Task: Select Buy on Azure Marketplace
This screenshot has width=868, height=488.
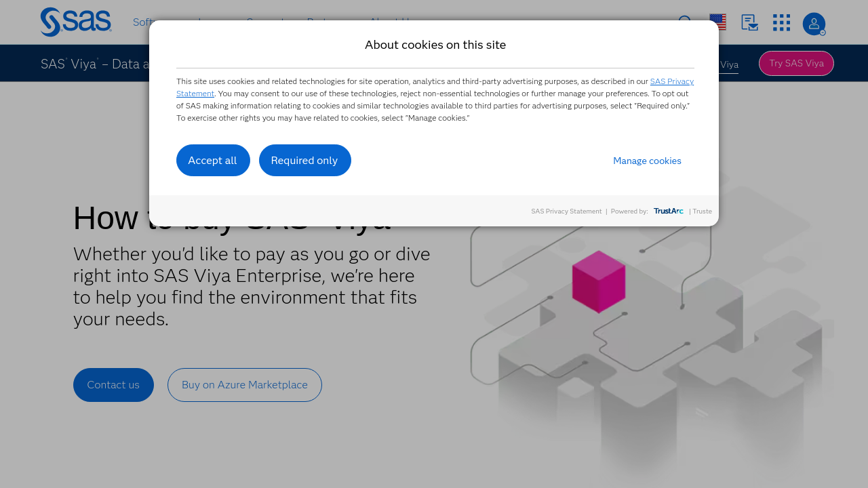Action: pos(245,385)
